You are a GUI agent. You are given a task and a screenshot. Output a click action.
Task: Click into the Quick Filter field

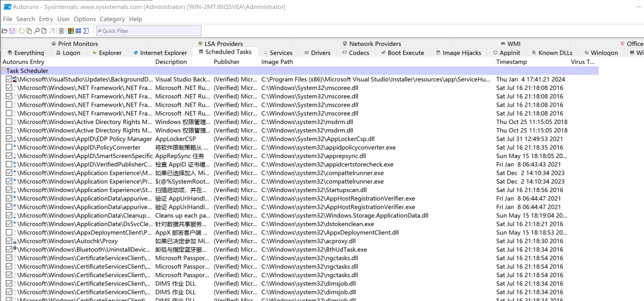(148, 31)
